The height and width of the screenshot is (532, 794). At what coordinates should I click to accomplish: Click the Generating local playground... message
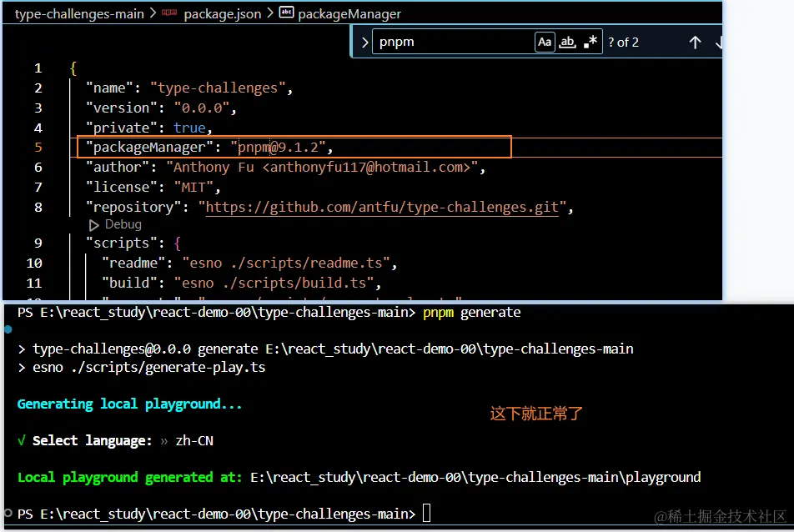(x=129, y=404)
